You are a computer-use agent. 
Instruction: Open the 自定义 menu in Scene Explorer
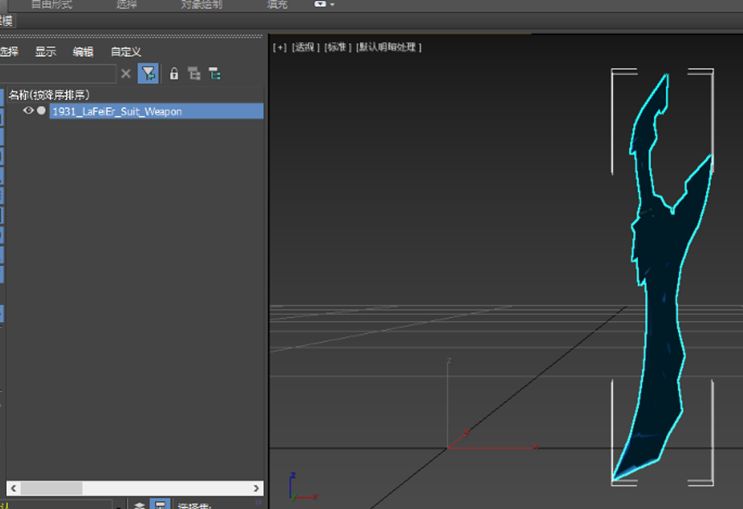pos(126,52)
